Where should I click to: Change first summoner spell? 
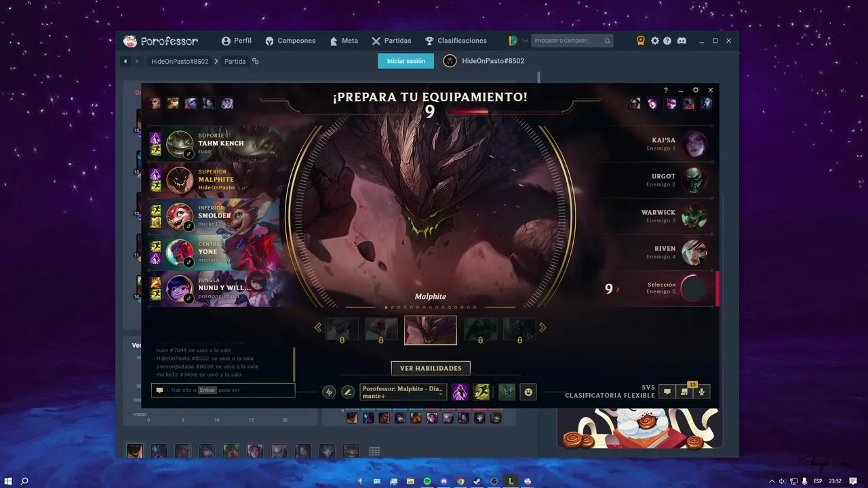460,392
